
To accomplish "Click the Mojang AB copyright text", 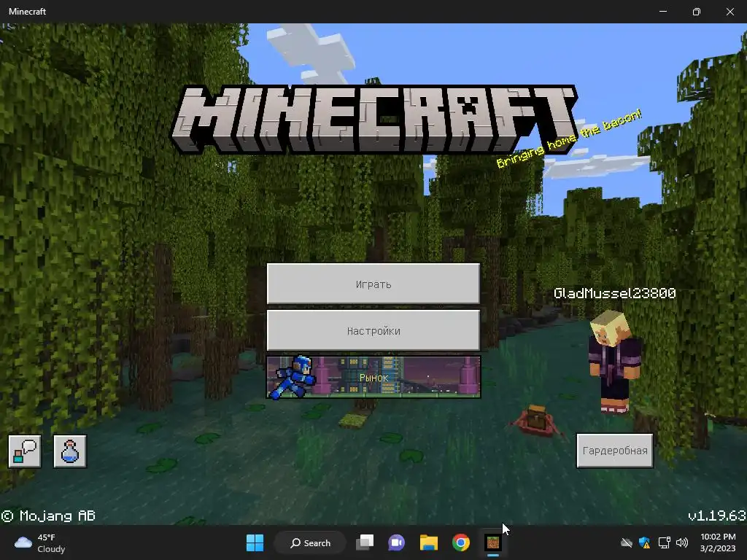I will tap(48, 516).
